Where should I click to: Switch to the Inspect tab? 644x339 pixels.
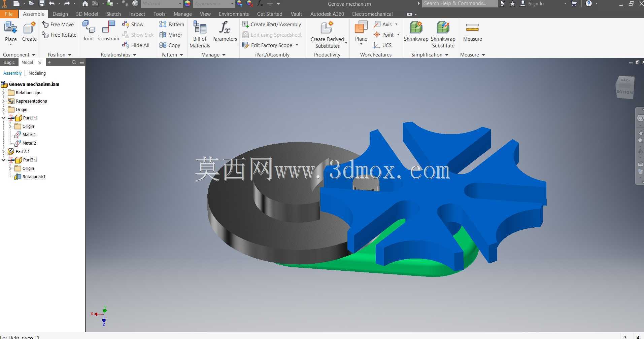click(x=137, y=14)
